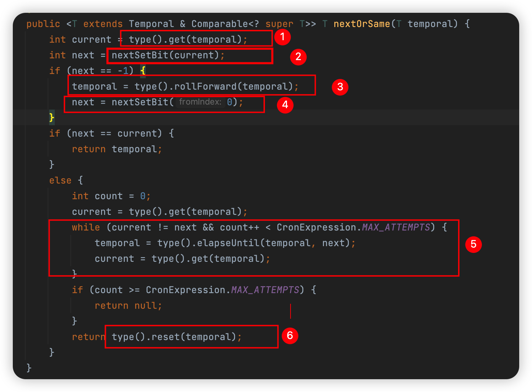Click the 'int count = 0;' line
The height and width of the screenshot is (392, 532).
pyautogui.click(x=111, y=196)
